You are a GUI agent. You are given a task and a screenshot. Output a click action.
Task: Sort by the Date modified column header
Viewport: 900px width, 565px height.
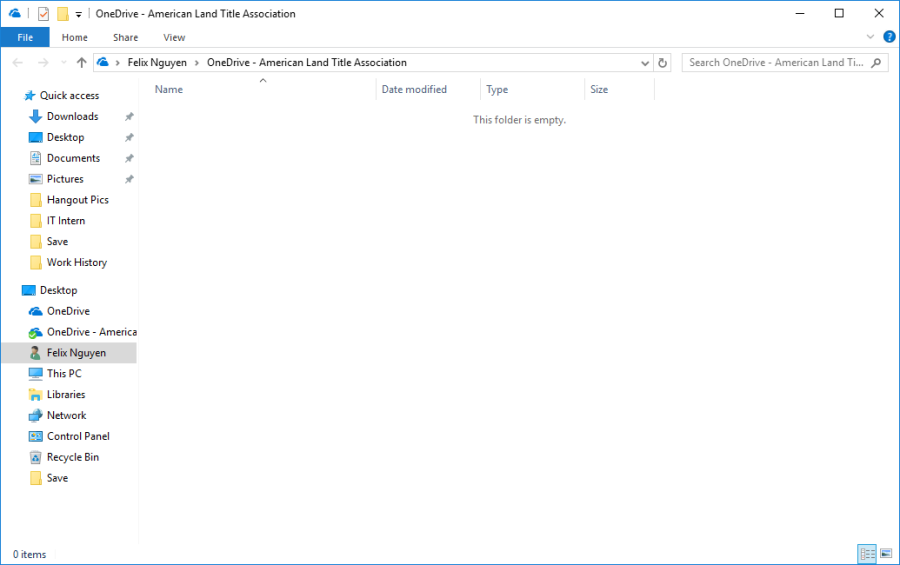click(x=414, y=89)
